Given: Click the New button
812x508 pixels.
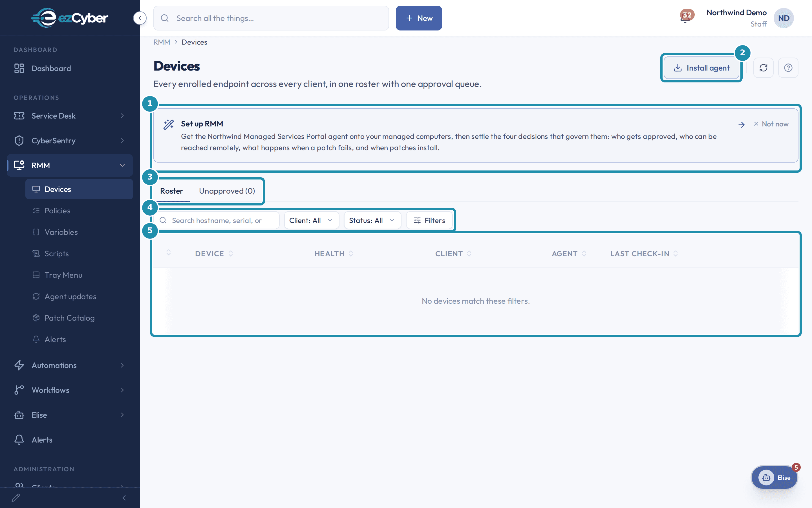Looking at the screenshot, I should pos(419,18).
